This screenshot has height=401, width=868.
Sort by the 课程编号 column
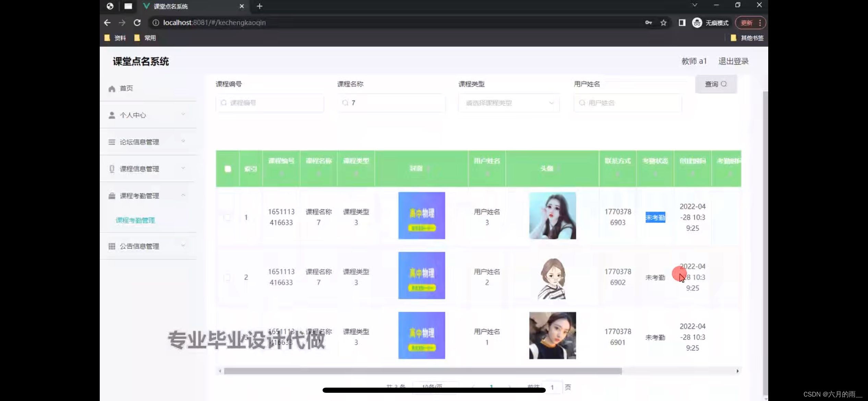coord(281,174)
